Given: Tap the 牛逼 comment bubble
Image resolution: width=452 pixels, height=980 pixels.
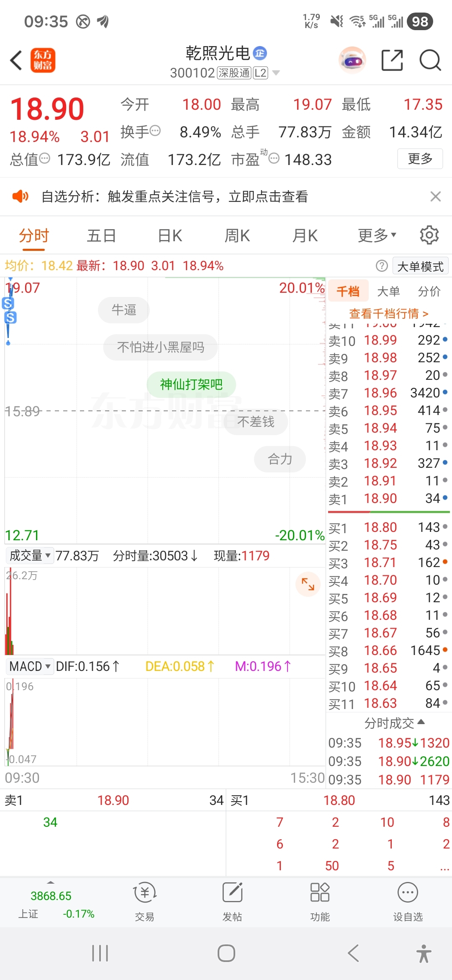Looking at the screenshot, I should coord(124,310).
